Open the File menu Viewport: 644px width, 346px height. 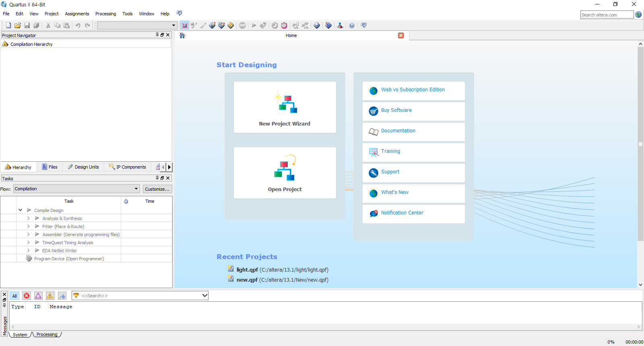tap(6, 14)
